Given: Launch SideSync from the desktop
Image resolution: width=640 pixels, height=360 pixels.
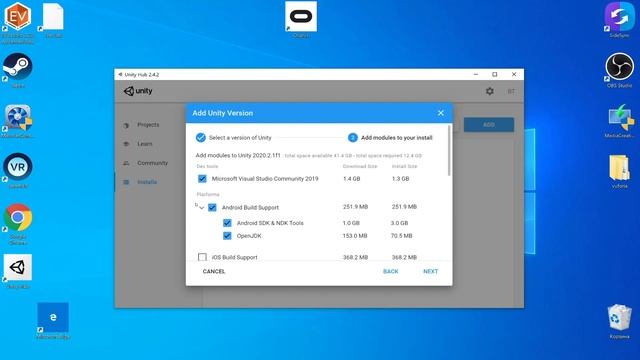Looking at the screenshot, I should [x=619, y=16].
